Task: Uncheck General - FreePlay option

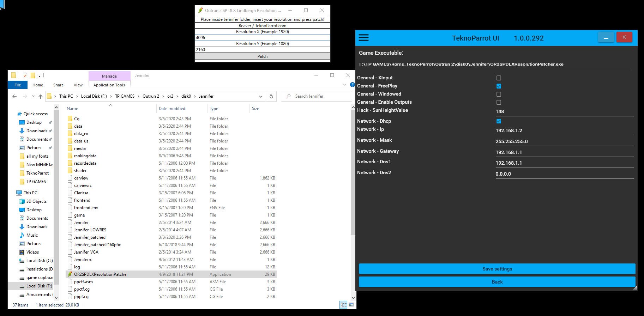Action: point(499,86)
